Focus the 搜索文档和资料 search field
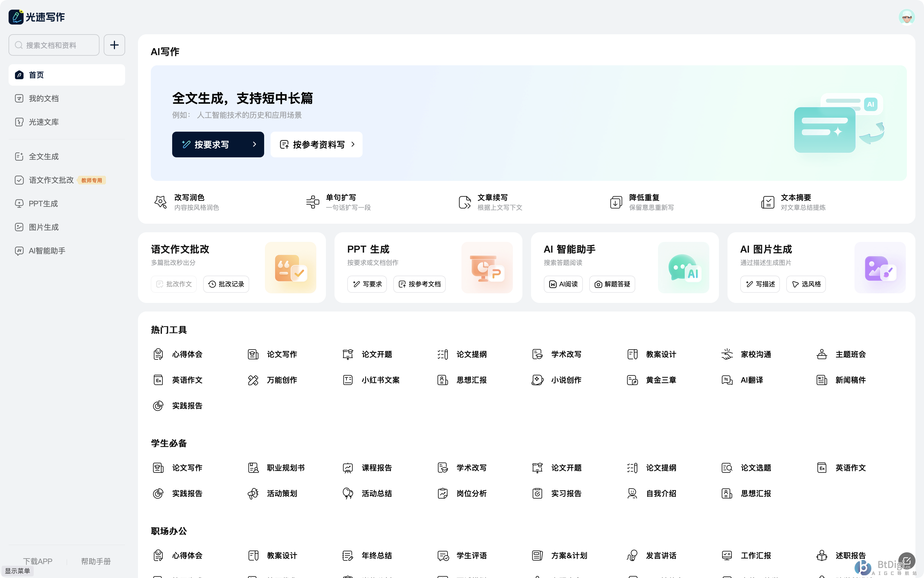Screen dimensions: 924x578 tap(54, 45)
